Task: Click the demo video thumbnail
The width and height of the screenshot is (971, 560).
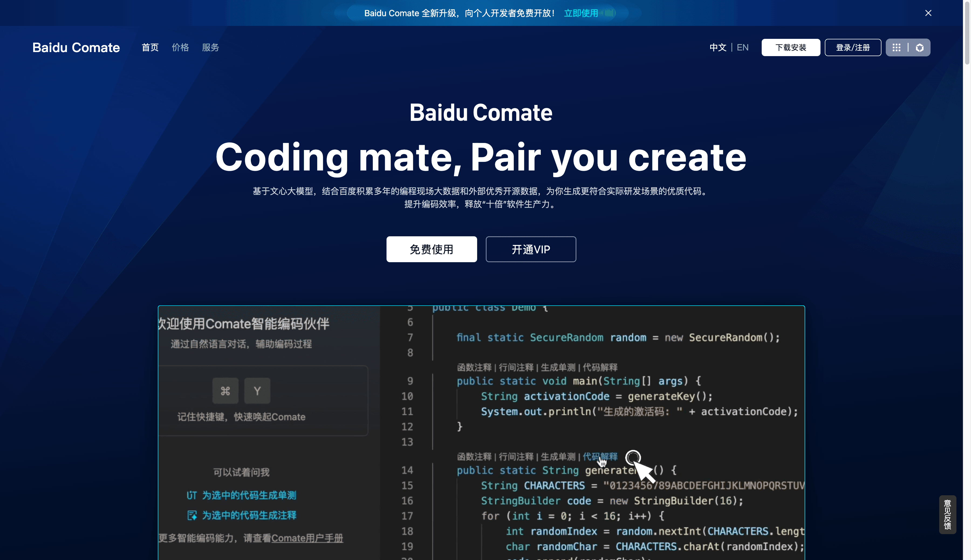Action: 481,433
